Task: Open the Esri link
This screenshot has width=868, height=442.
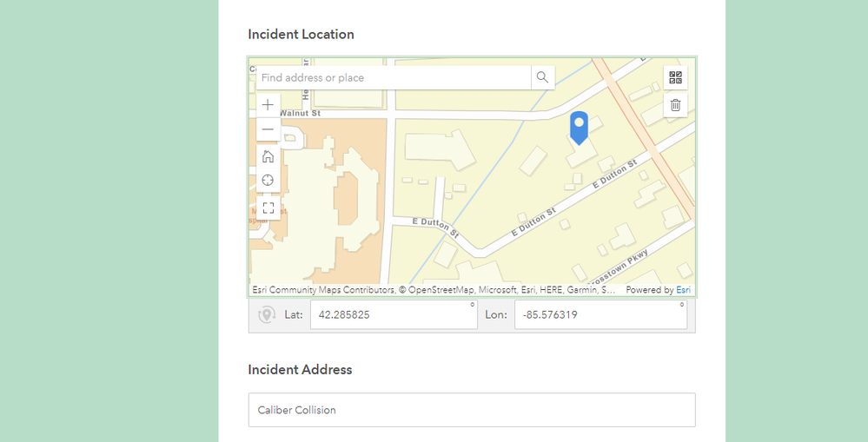Action: click(684, 290)
